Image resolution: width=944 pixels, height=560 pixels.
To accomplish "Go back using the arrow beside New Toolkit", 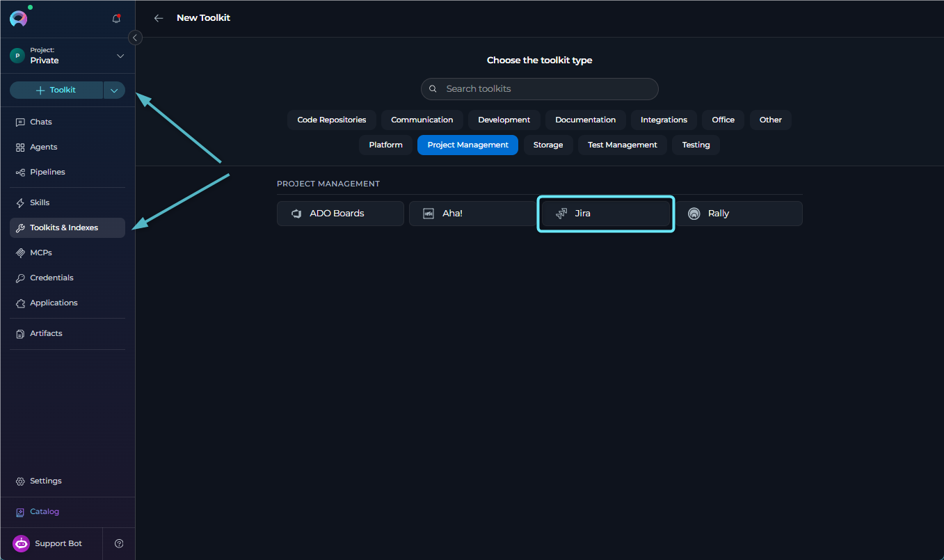I will tap(159, 18).
